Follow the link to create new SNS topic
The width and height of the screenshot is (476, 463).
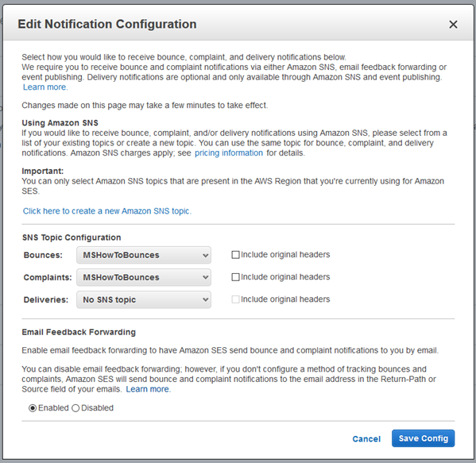pos(107,211)
